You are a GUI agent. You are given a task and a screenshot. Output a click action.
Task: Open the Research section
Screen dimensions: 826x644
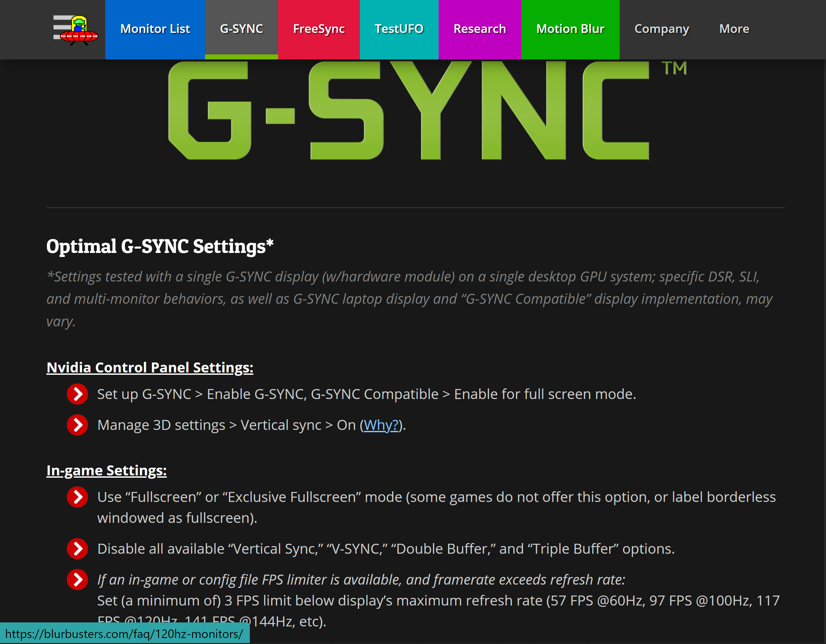pos(479,29)
